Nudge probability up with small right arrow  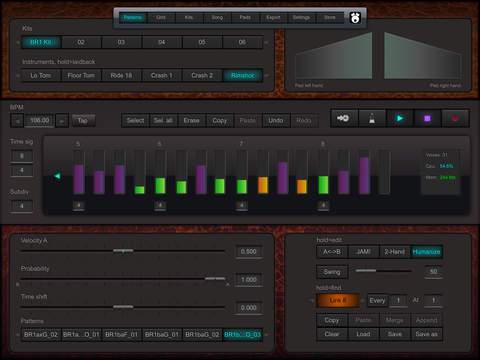click(228, 285)
